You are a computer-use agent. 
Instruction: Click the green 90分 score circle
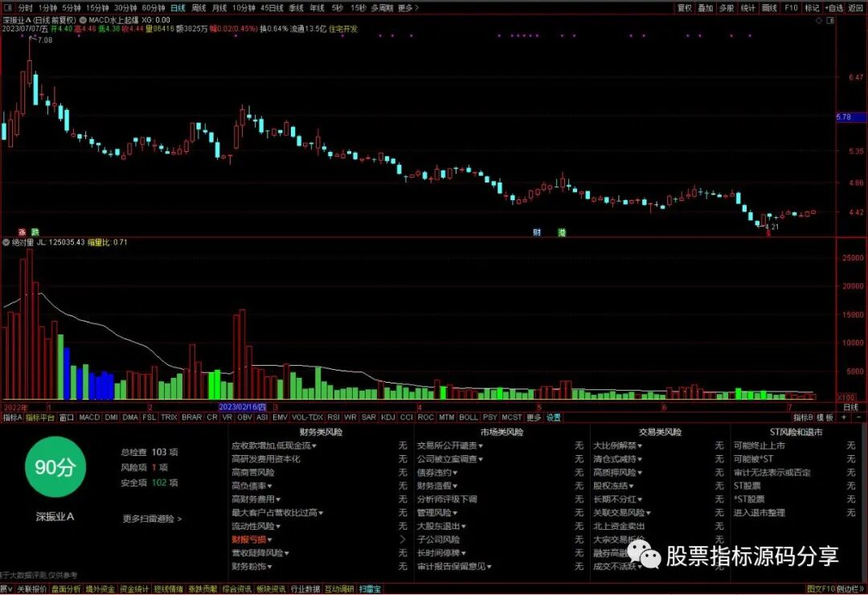pos(55,467)
